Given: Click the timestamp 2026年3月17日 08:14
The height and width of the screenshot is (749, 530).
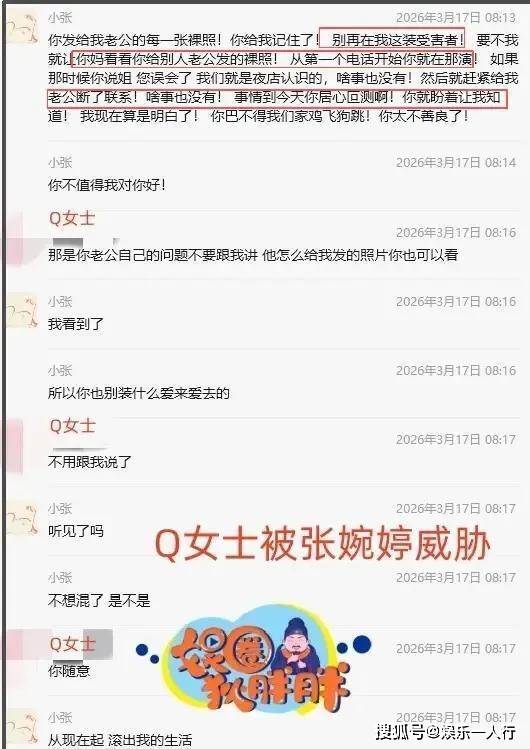Looking at the screenshot, I should pyautogui.click(x=456, y=162).
